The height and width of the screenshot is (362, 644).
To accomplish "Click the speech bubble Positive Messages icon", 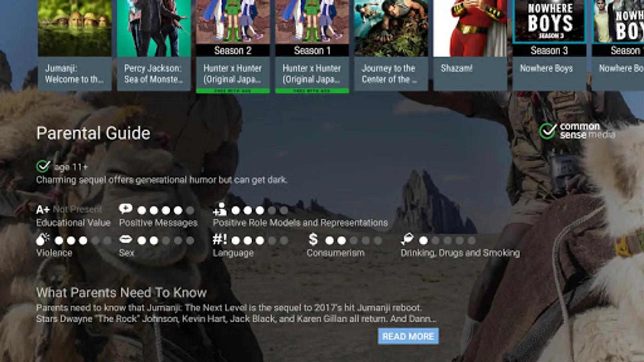I will (126, 209).
